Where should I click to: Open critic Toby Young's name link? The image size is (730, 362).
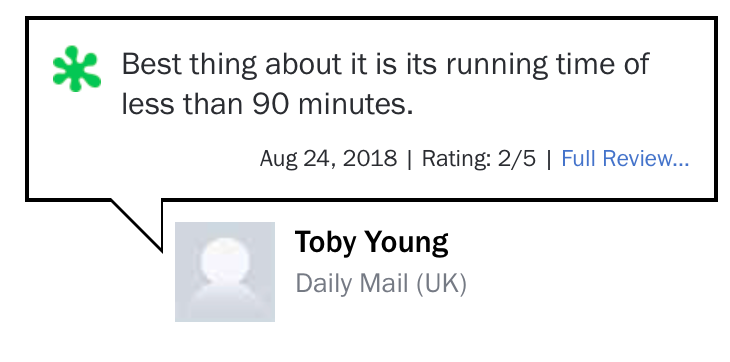pyautogui.click(x=372, y=242)
